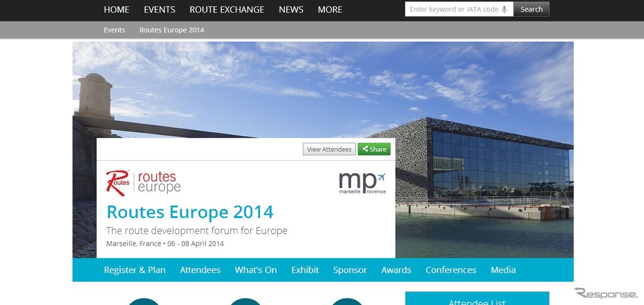Open the EVENTS menu

click(160, 9)
